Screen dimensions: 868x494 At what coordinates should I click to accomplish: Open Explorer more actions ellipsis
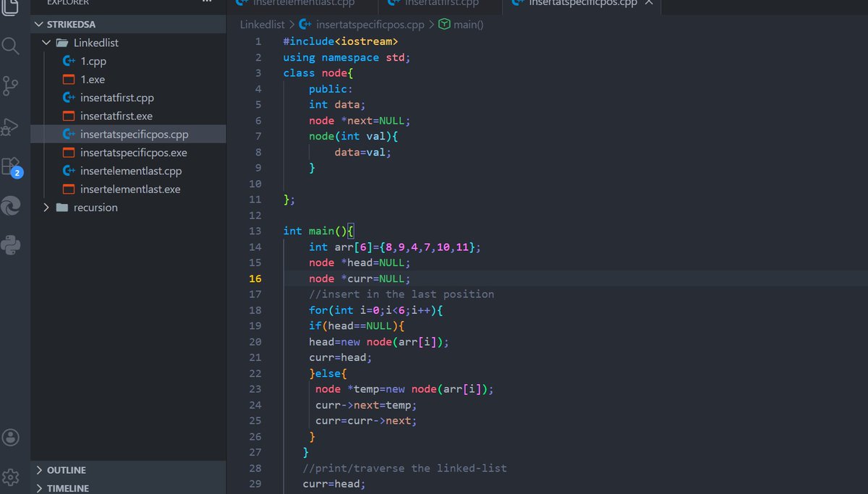pos(207,2)
